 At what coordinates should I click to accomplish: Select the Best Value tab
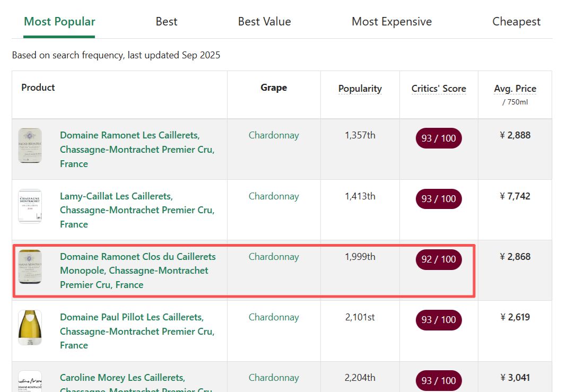pos(264,22)
